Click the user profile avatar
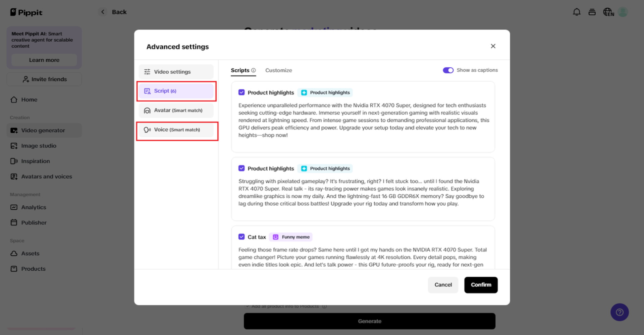 [x=623, y=12]
